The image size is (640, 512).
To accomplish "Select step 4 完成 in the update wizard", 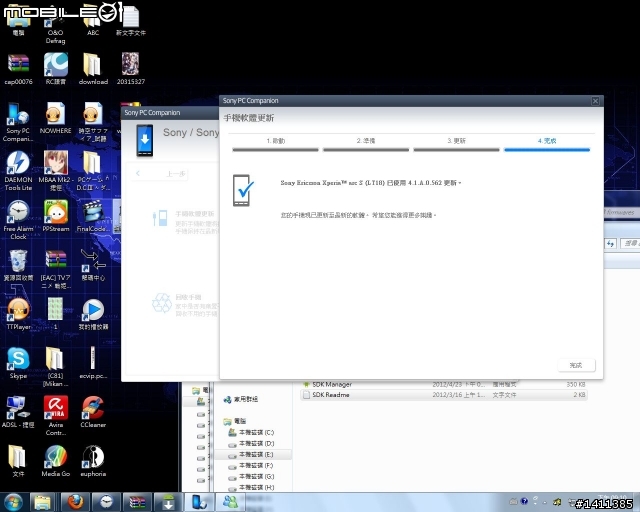I will [x=547, y=141].
